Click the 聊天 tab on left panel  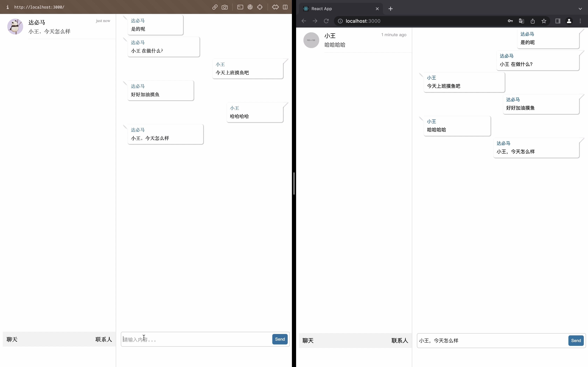[x=12, y=339]
